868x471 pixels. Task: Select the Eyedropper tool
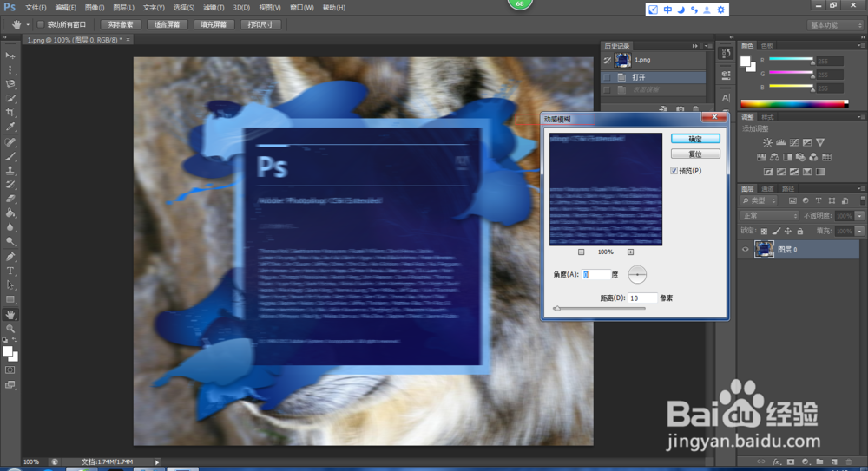(10, 127)
